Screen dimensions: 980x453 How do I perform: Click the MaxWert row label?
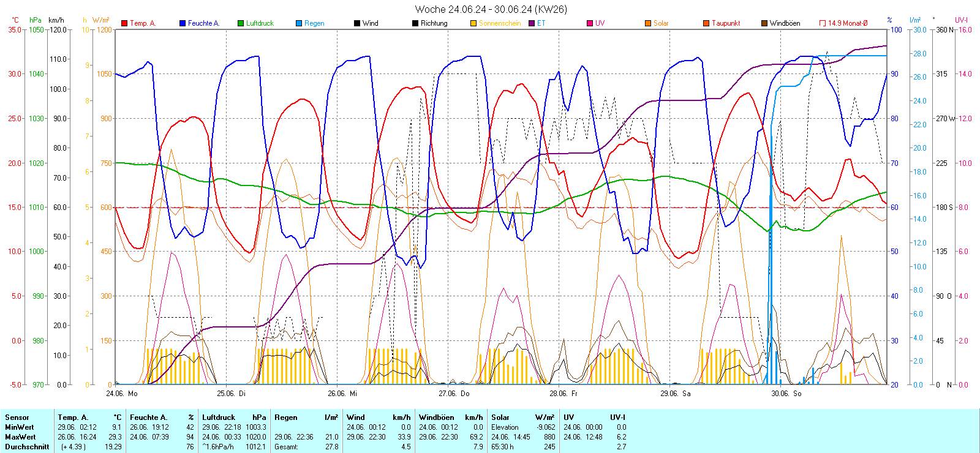point(20,437)
